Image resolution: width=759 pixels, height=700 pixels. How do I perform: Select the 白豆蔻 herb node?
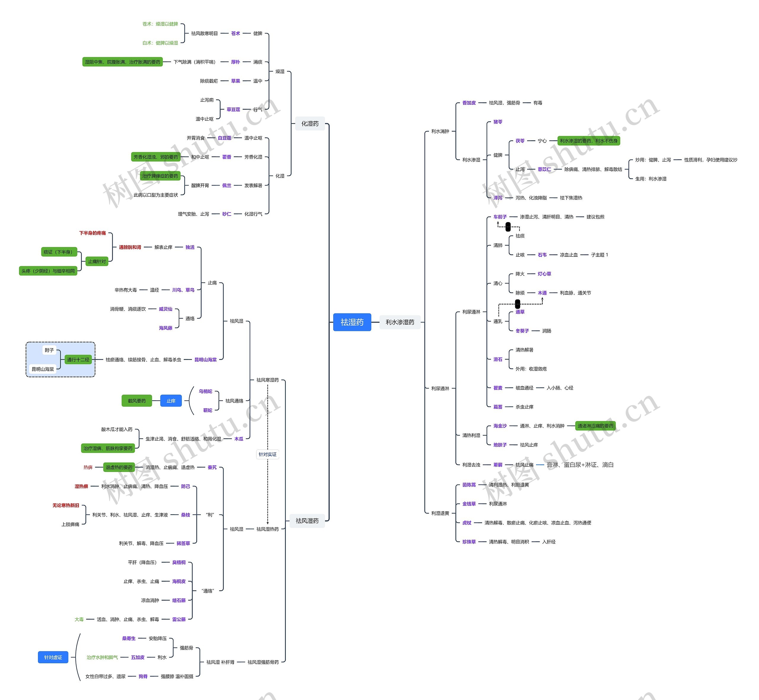pyautogui.click(x=225, y=138)
